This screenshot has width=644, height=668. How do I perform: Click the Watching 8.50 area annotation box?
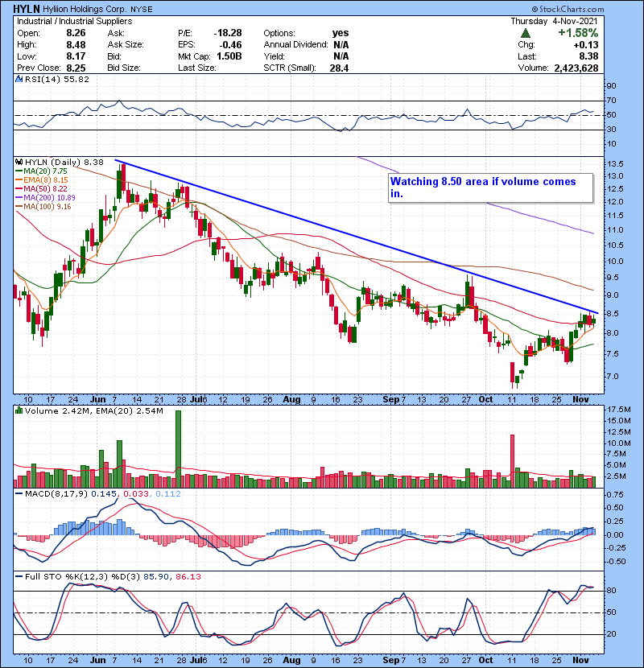click(x=490, y=188)
